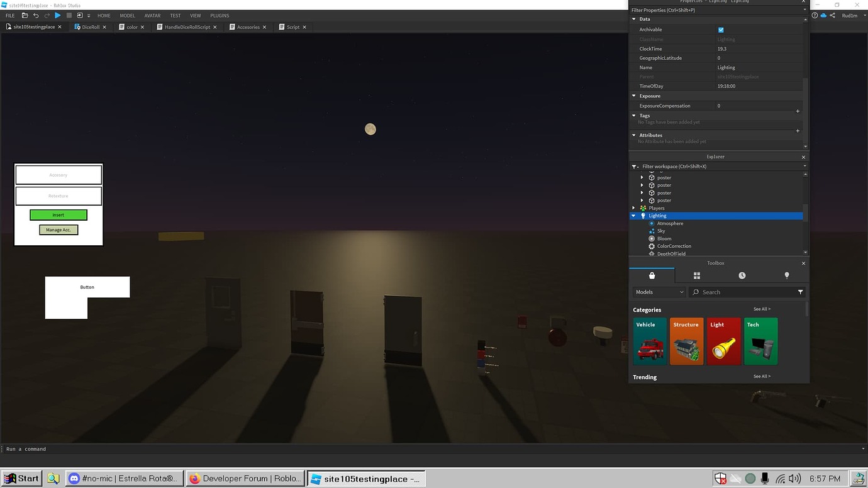The image size is (868, 488).
Task: Open the Developer Forum window from the taskbar
Action: [x=245, y=478]
